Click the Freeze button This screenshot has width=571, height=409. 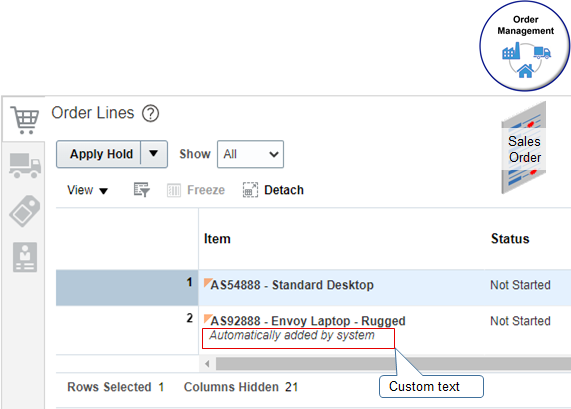click(196, 190)
